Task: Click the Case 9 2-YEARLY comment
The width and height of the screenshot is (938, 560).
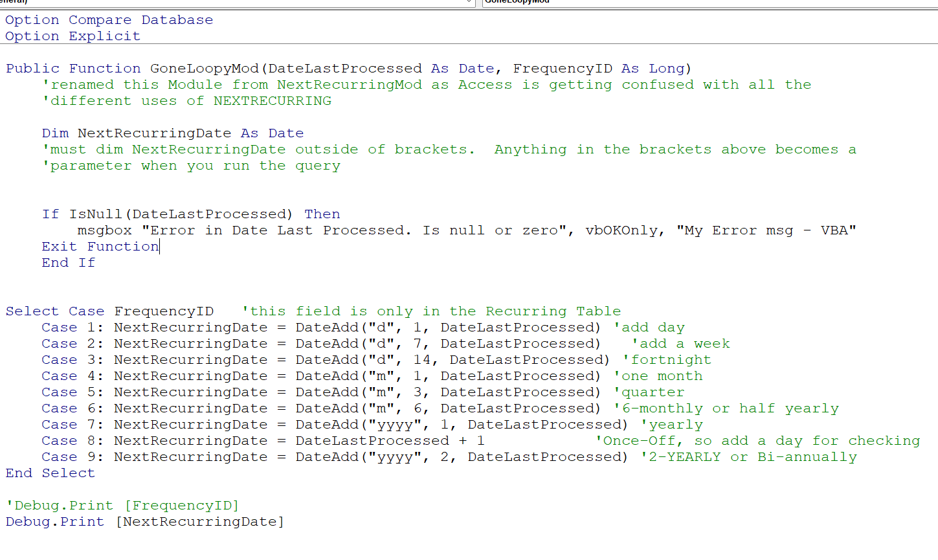Action: coord(748,457)
